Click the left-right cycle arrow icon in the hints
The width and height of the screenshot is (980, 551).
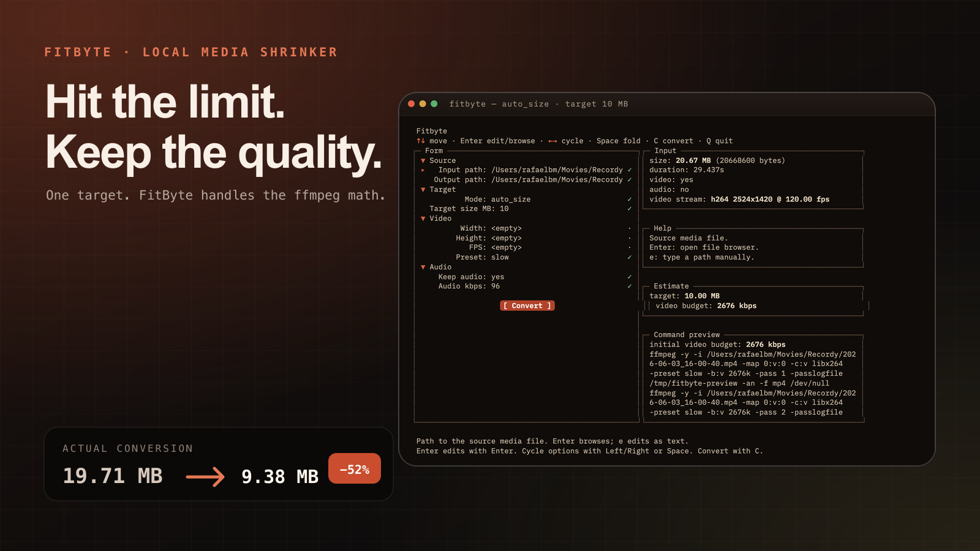[552, 141]
